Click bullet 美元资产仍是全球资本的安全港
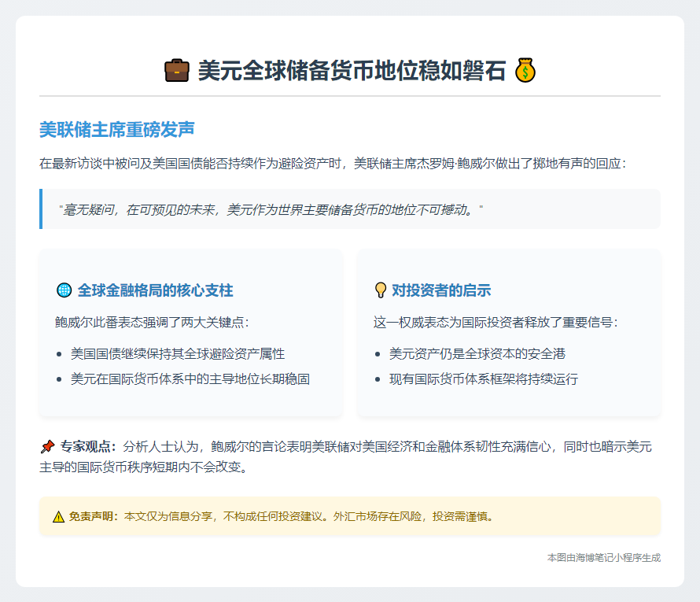This screenshot has width=700, height=602. point(477,354)
